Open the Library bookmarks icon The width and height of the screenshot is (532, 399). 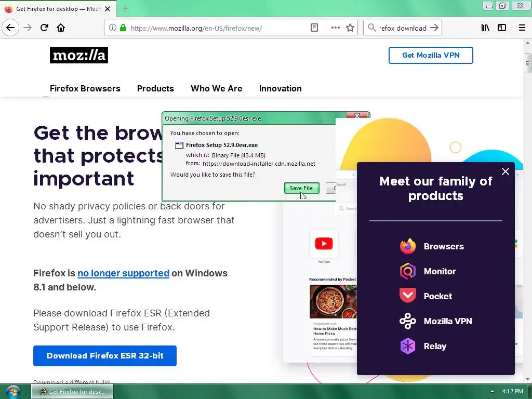[x=485, y=28]
